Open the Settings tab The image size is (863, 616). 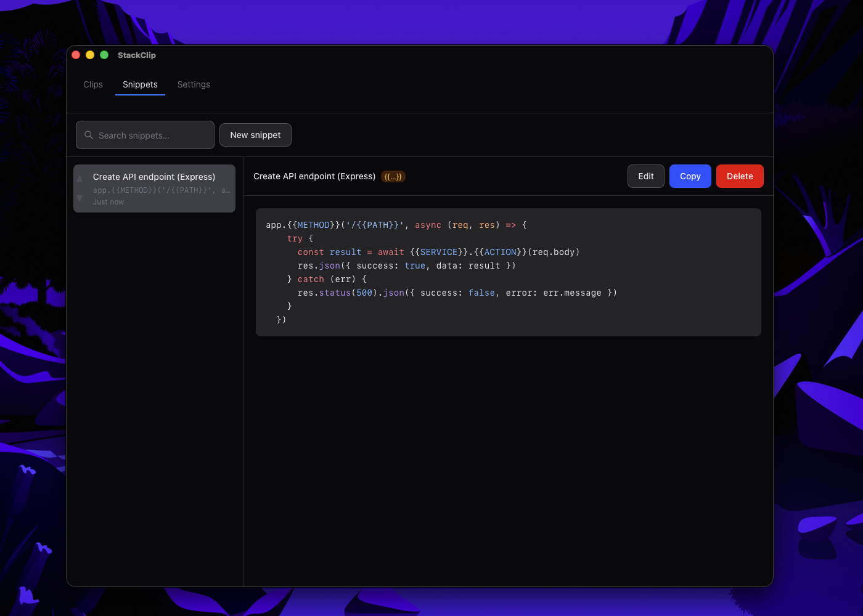(194, 84)
